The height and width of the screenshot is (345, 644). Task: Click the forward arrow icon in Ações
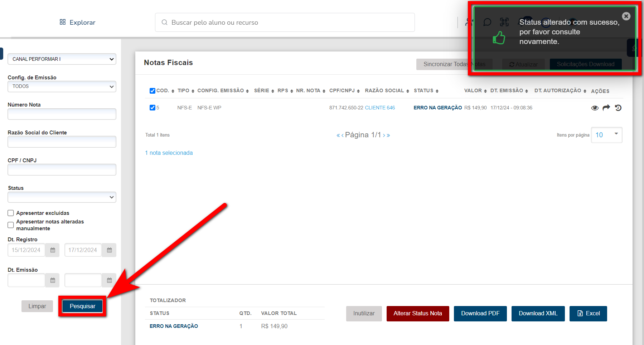pos(606,108)
